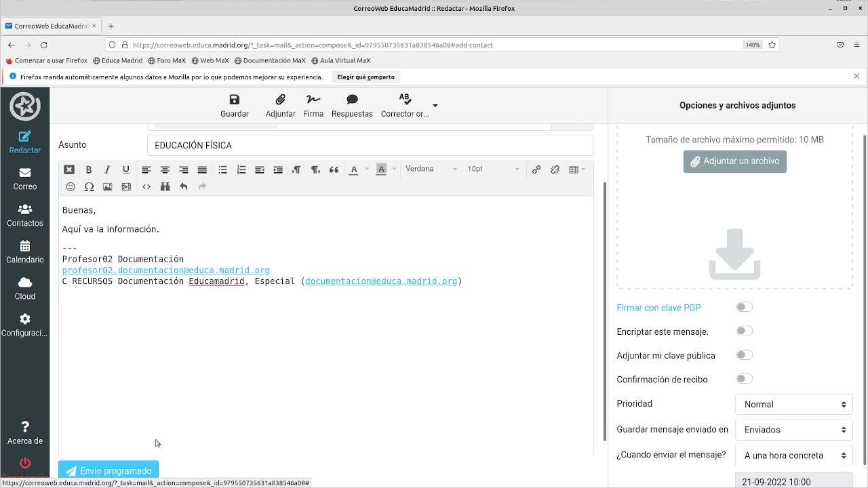
Task: Insert numbered list
Action: (x=241, y=169)
